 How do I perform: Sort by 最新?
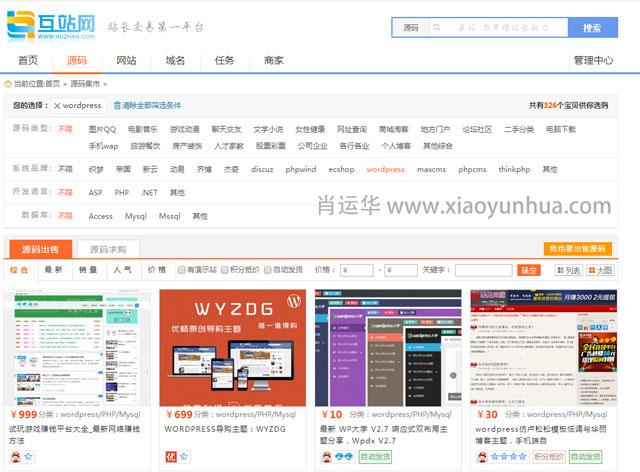pyautogui.click(x=54, y=270)
